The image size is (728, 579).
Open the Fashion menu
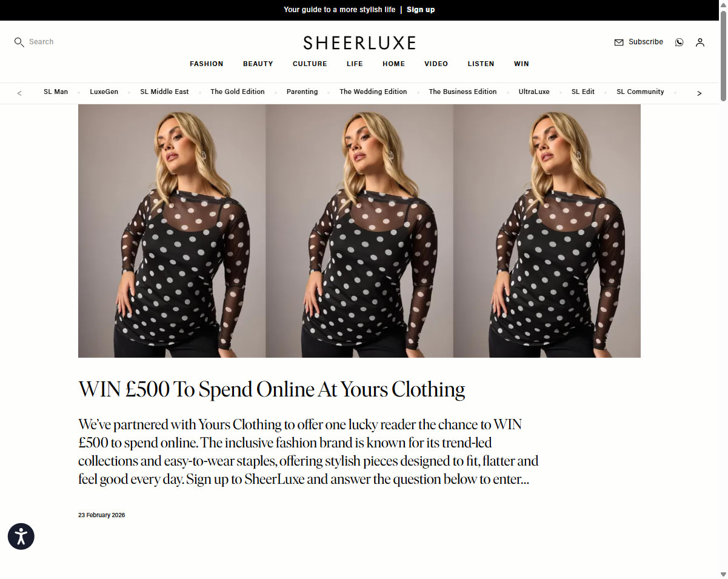click(x=206, y=64)
